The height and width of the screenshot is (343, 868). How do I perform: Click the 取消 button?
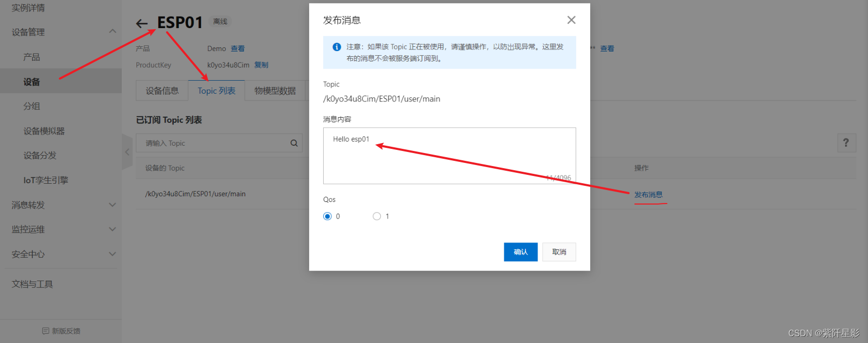point(559,252)
